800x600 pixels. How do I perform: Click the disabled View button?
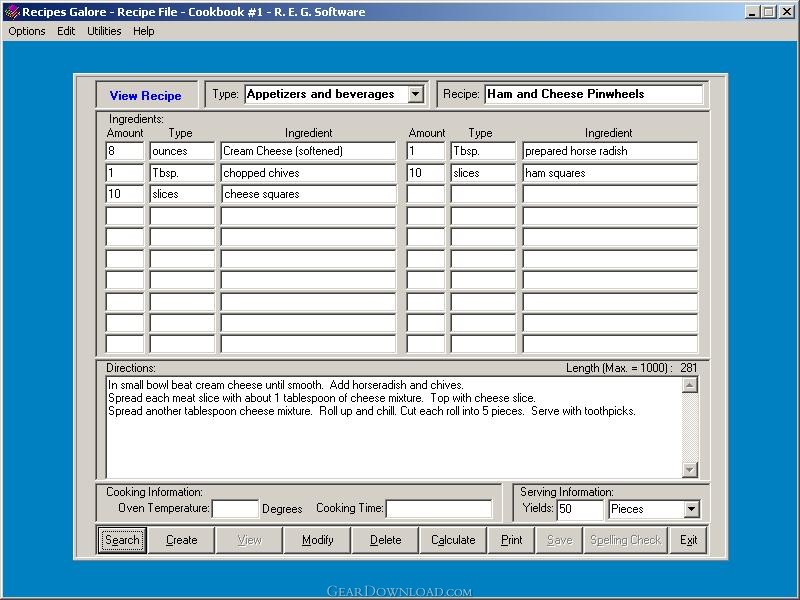point(249,540)
